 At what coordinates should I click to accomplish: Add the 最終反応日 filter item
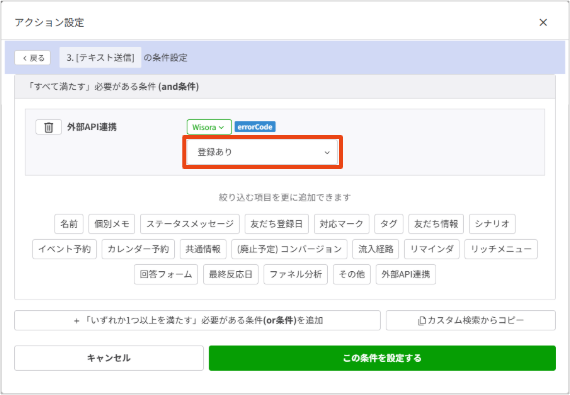tap(231, 274)
